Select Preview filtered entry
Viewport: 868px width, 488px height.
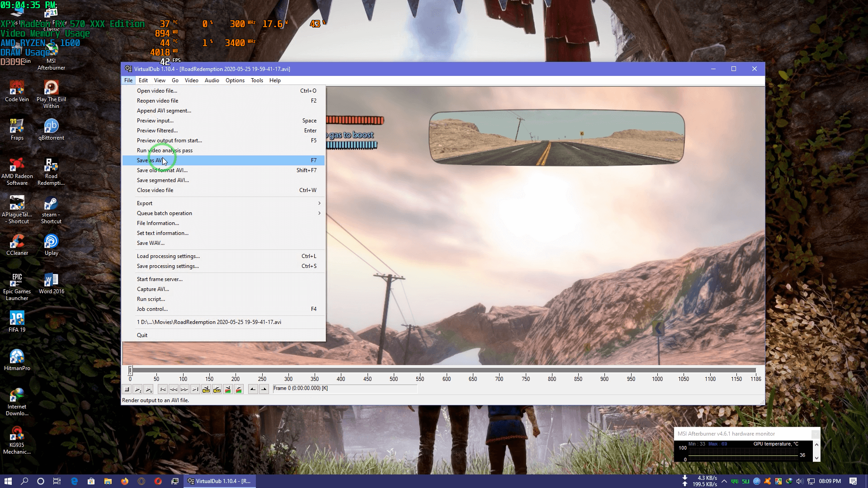click(x=223, y=131)
